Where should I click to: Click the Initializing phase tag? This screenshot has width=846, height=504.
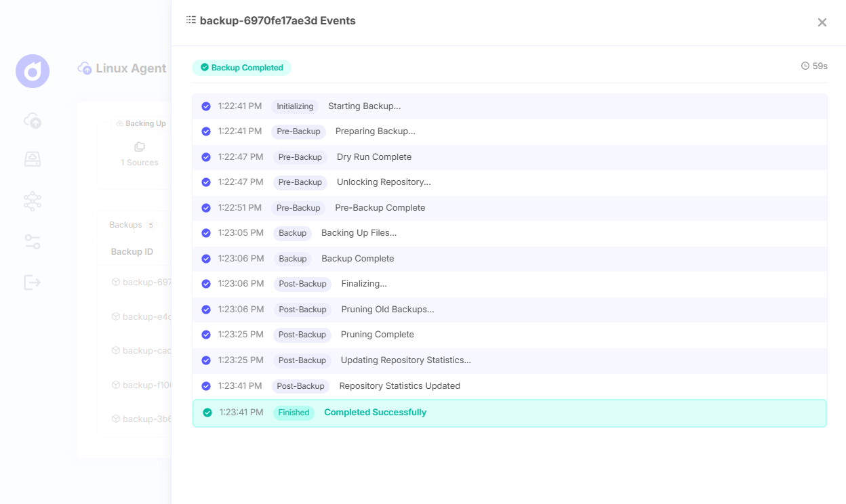tap(295, 106)
